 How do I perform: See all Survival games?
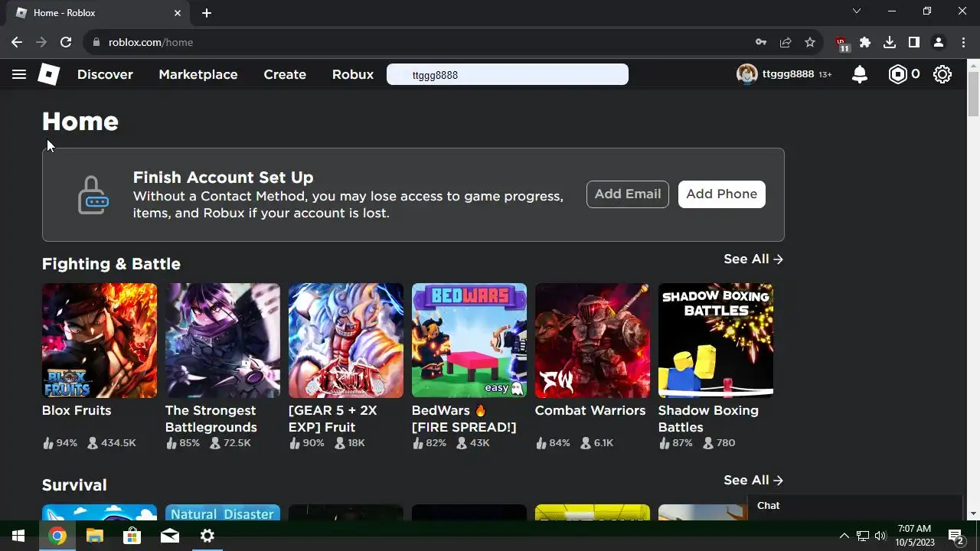[753, 481]
